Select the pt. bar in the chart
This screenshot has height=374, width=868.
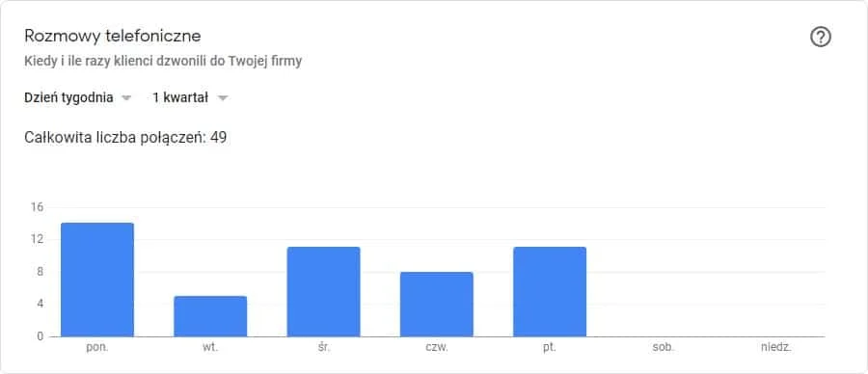tap(550, 291)
